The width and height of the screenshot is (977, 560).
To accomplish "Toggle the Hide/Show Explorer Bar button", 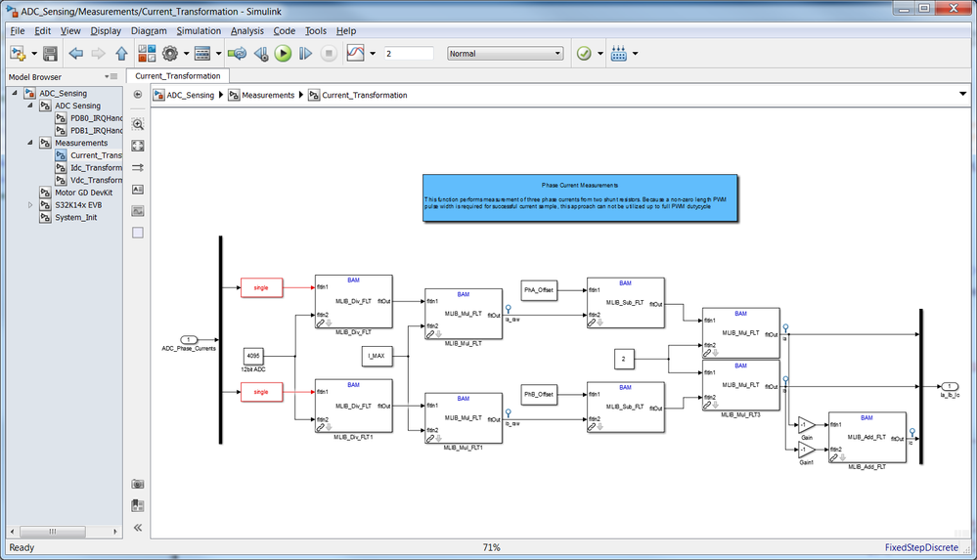I will pyautogui.click(x=138, y=95).
